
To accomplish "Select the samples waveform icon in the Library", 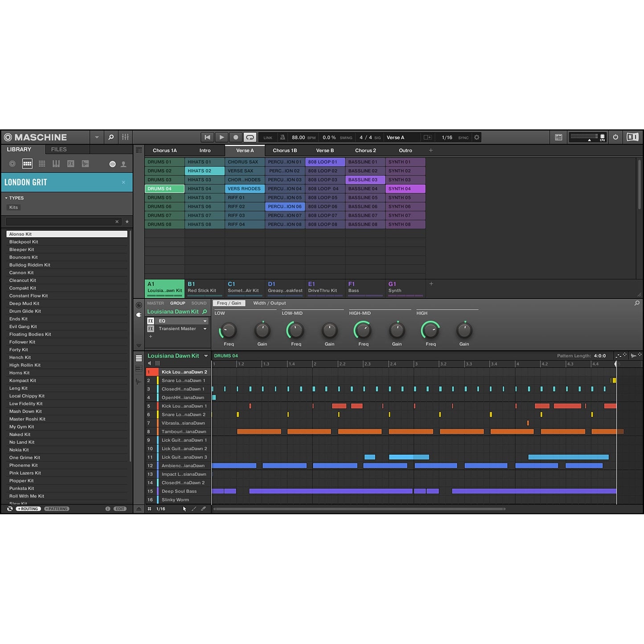I will point(85,164).
